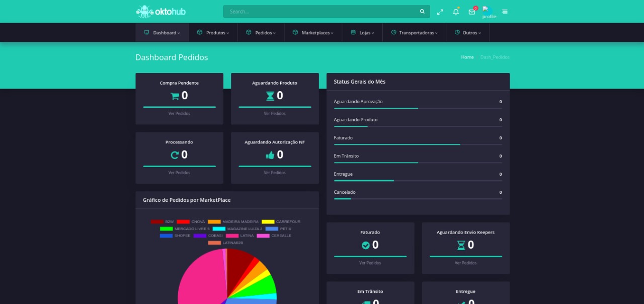This screenshot has height=304, width=644.
Task: Open the messages envelope icon
Action: point(472,12)
